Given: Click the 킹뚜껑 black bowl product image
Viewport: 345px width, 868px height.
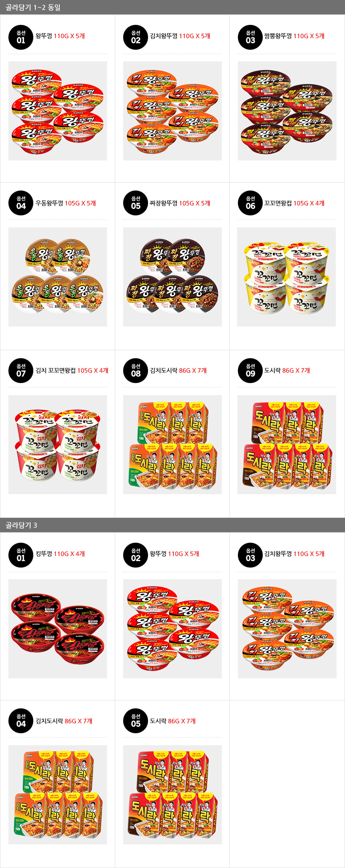Looking at the screenshot, I should click(58, 629).
